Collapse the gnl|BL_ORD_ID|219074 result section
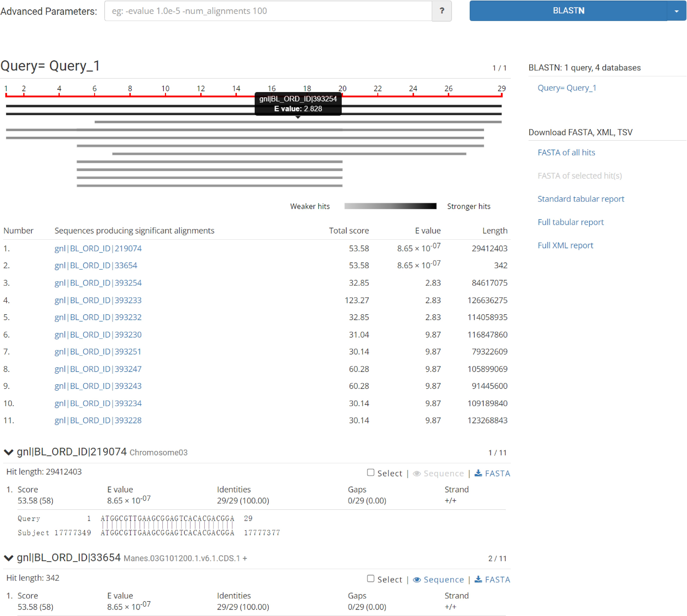 (x=8, y=452)
